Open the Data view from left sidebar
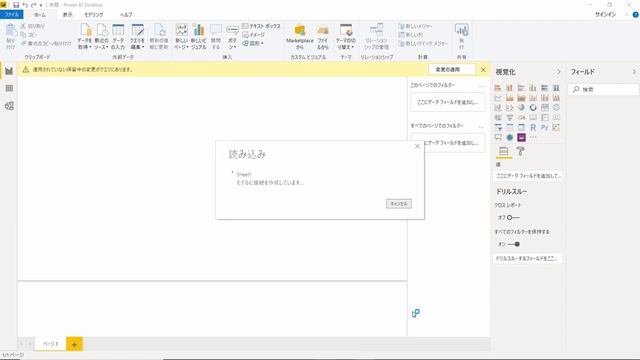Screen dimensions: 640x360 point(9,88)
